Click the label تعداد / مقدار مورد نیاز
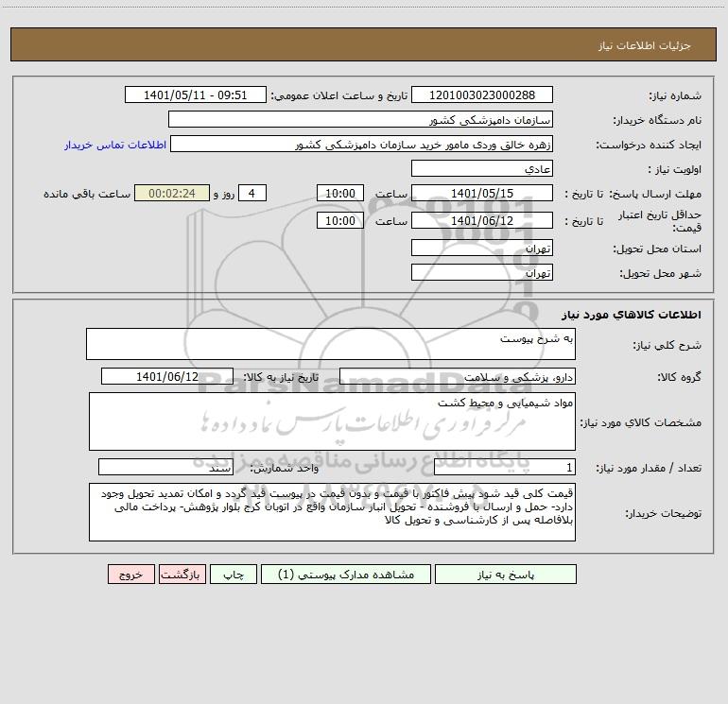Image resolution: width=728 pixels, height=704 pixels. click(x=649, y=469)
